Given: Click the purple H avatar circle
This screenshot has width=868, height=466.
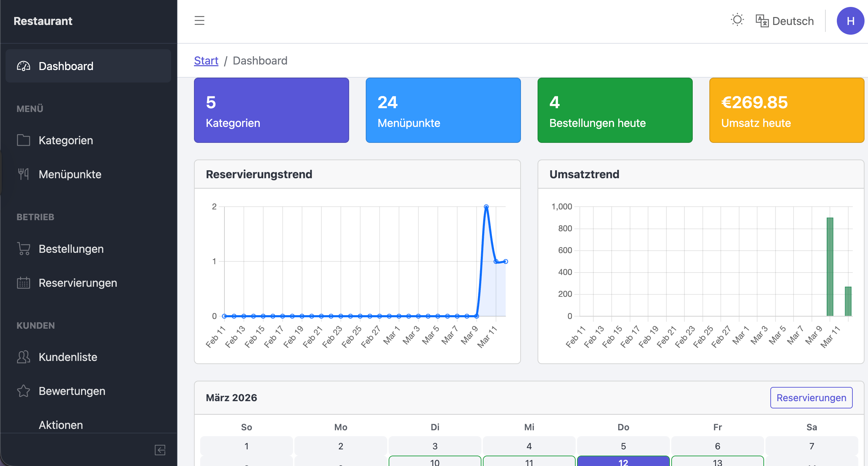Looking at the screenshot, I should coord(850,21).
